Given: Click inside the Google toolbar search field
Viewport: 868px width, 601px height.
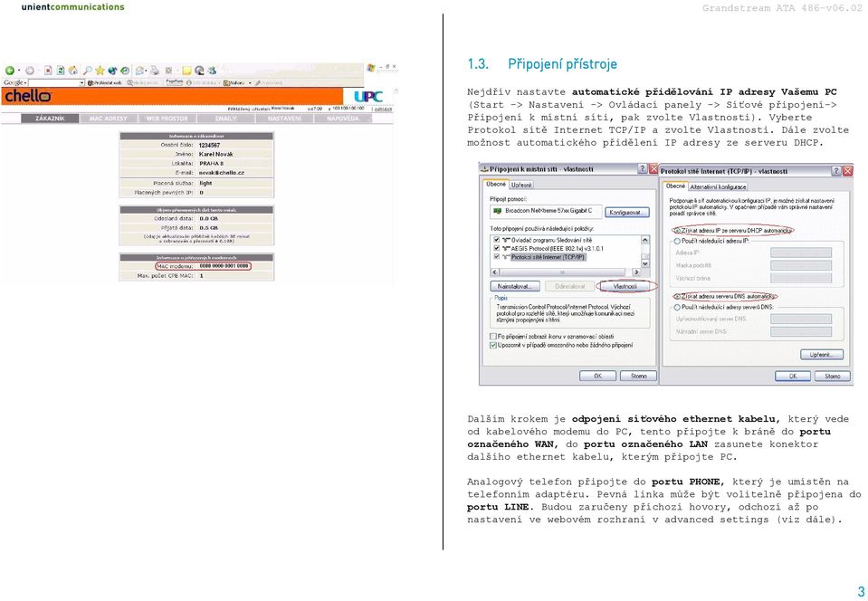Looking at the screenshot, I should click(53, 83).
